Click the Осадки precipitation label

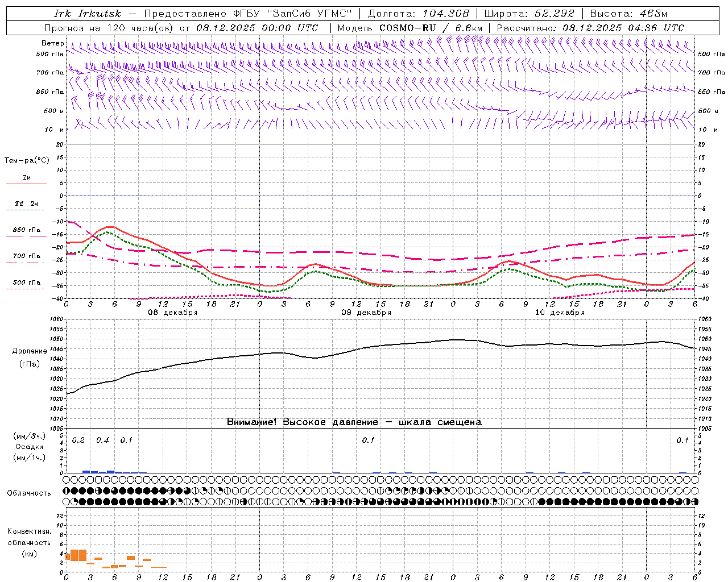(30, 447)
